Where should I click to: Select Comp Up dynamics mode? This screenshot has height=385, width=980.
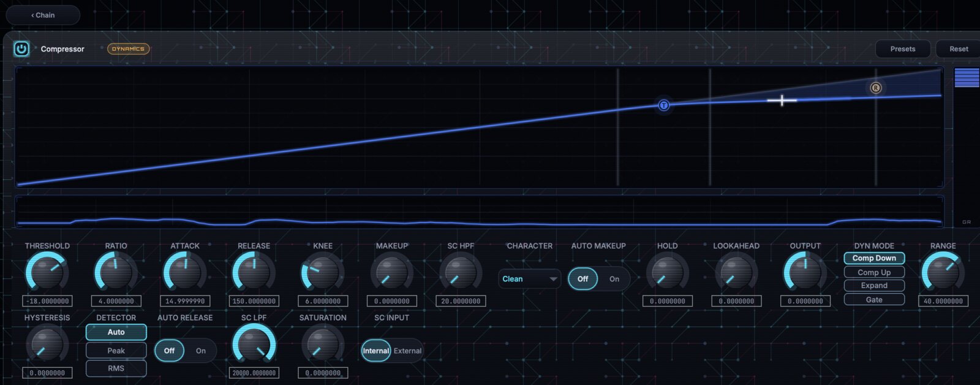click(874, 272)
